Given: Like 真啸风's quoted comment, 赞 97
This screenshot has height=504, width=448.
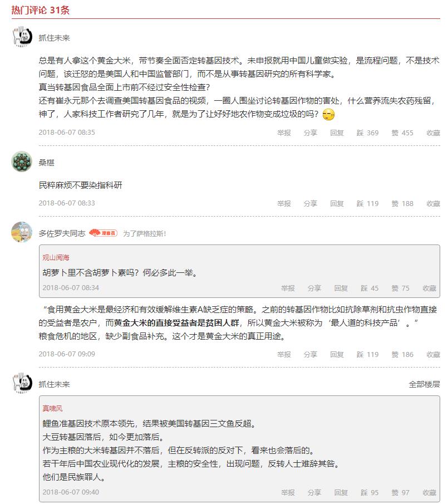Looking at the screenshot, I should [x=400, y=492].
